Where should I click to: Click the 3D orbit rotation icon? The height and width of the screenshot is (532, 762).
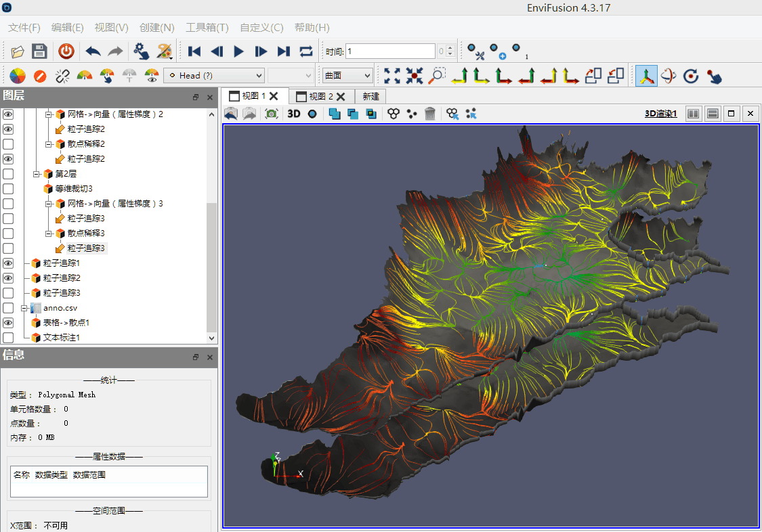[669, 76]
